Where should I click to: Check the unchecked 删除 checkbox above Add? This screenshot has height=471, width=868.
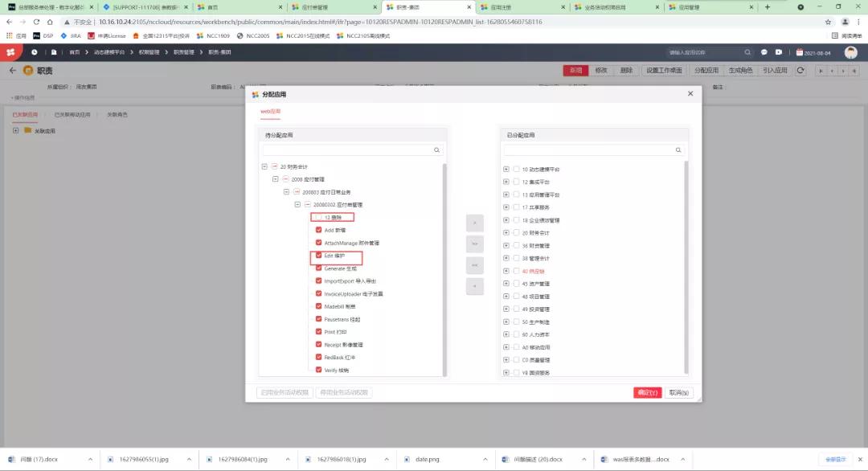coord(318,217)
